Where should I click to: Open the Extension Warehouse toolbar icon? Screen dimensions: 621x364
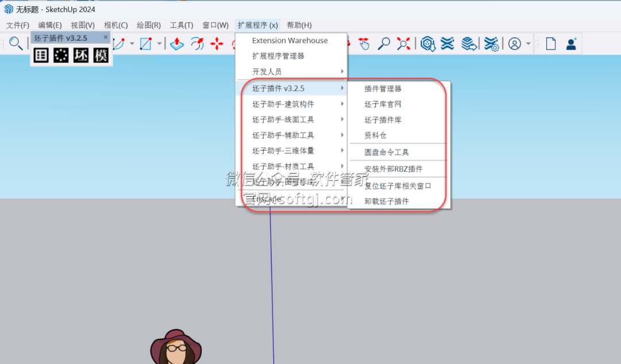click(447, 44)
